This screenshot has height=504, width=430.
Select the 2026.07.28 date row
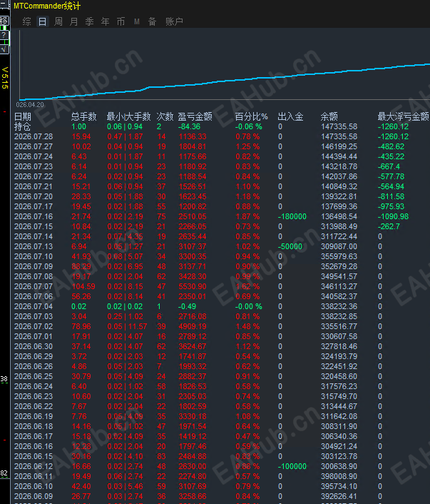(34, 136)
